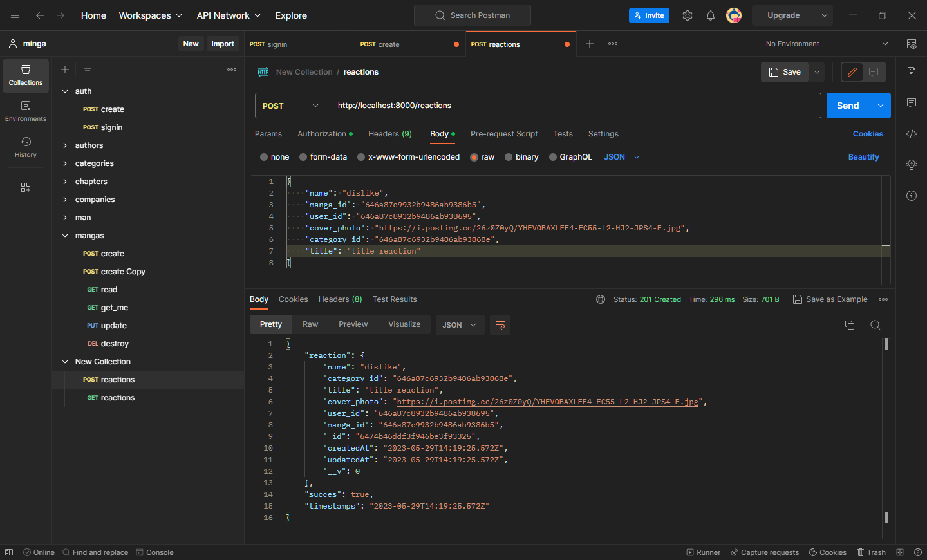
Task: Select the form-data body type radio button
Action: [303, 157]
